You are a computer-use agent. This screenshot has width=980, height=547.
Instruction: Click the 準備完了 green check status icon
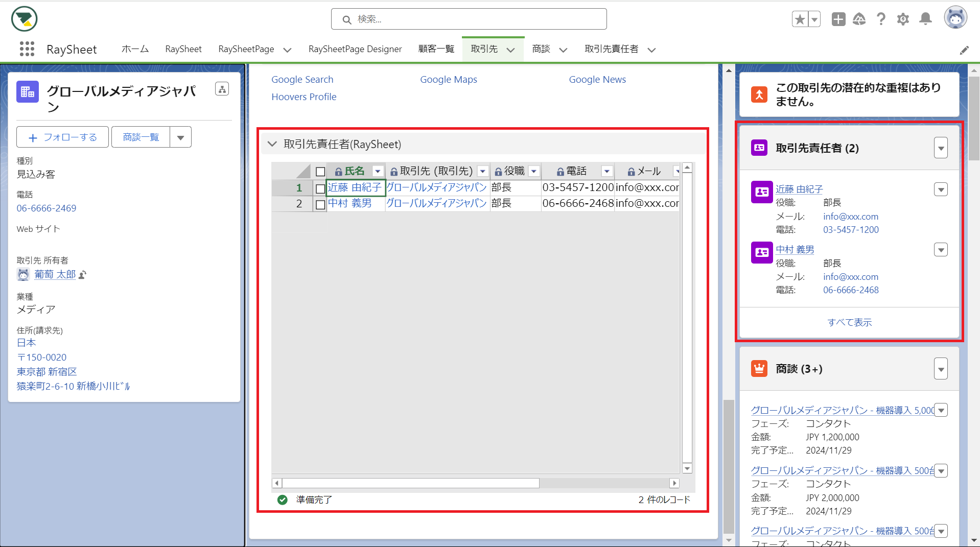[283, 500]
